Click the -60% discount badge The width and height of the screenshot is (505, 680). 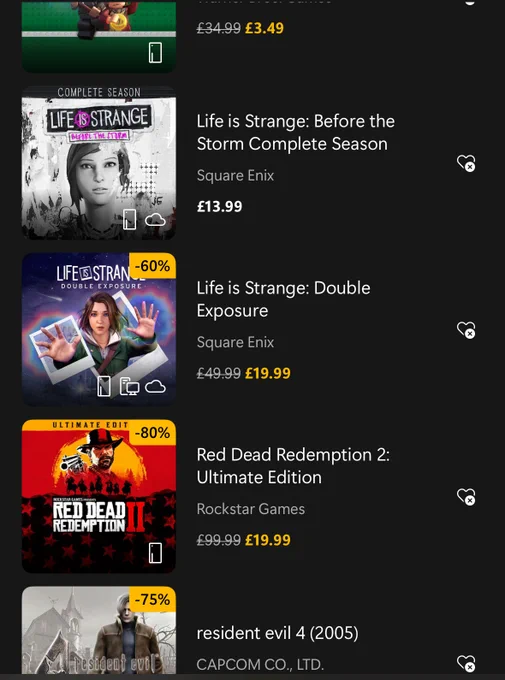(152, 265)
